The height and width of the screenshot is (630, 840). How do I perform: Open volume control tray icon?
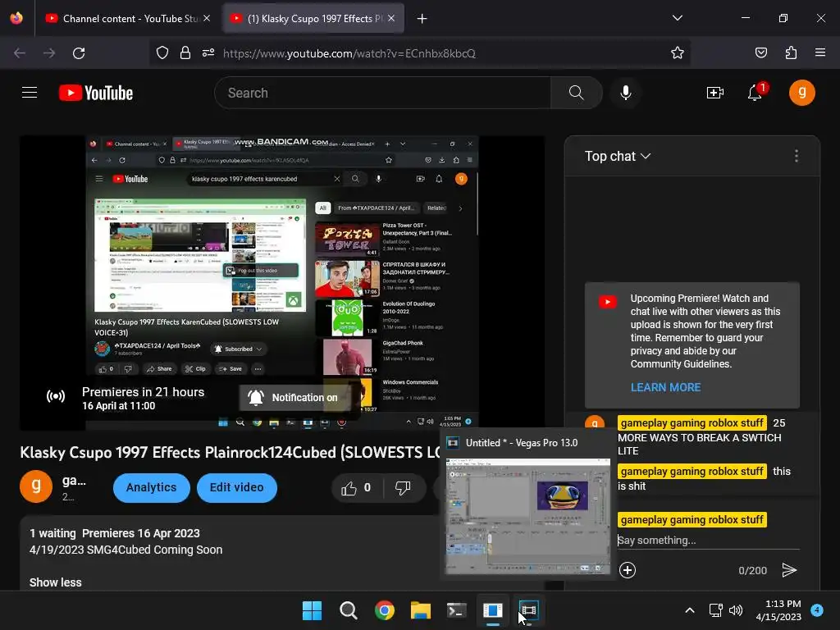[x=736, y=610]
